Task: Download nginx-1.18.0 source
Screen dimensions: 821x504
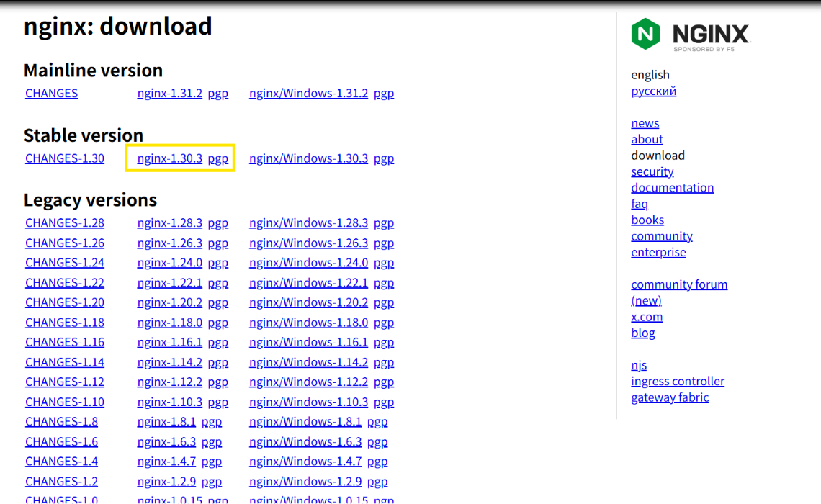Action: click(170, 323)
